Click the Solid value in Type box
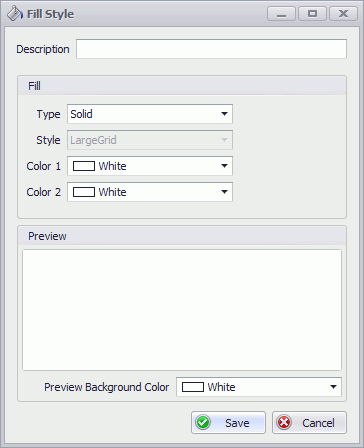 point(81,114)
